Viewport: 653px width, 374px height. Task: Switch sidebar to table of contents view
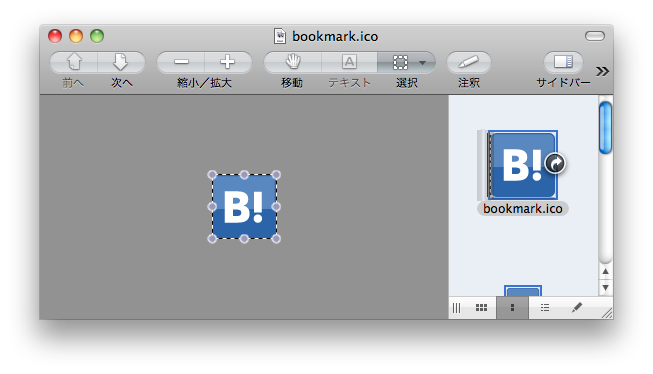click(x=545, y=308)
